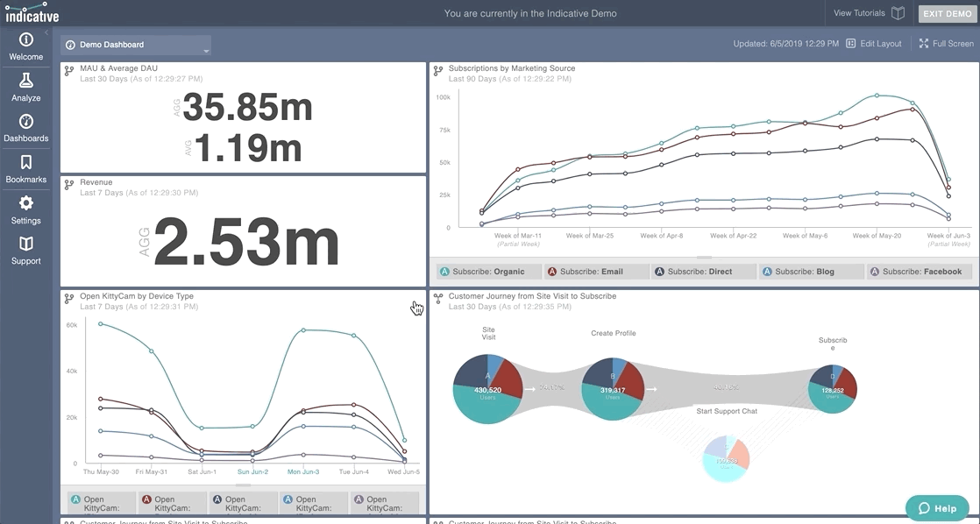Click Open KittyCam by Device Type icon

(69, 300)
